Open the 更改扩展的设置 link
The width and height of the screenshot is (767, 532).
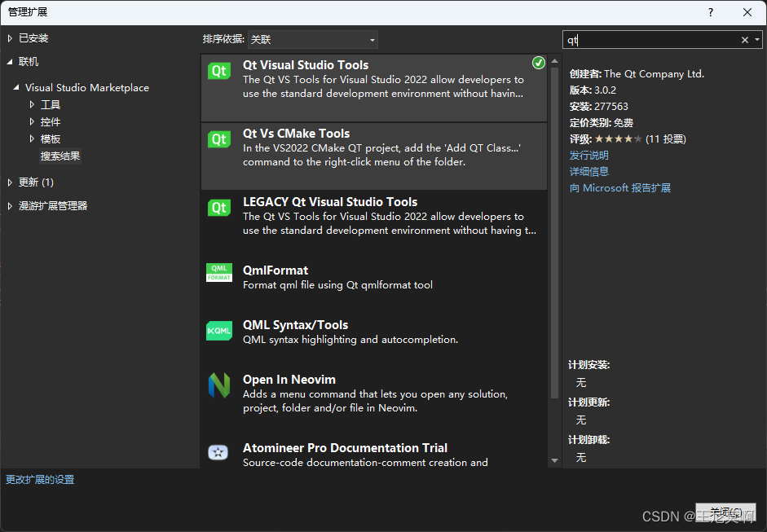(40, 480)
